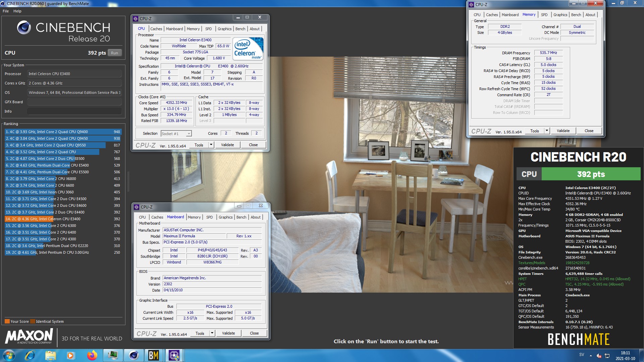644x362 pixels.
Task: Open the Tools dropdown arrow in CPU window
Action: [x=211, y=145]
